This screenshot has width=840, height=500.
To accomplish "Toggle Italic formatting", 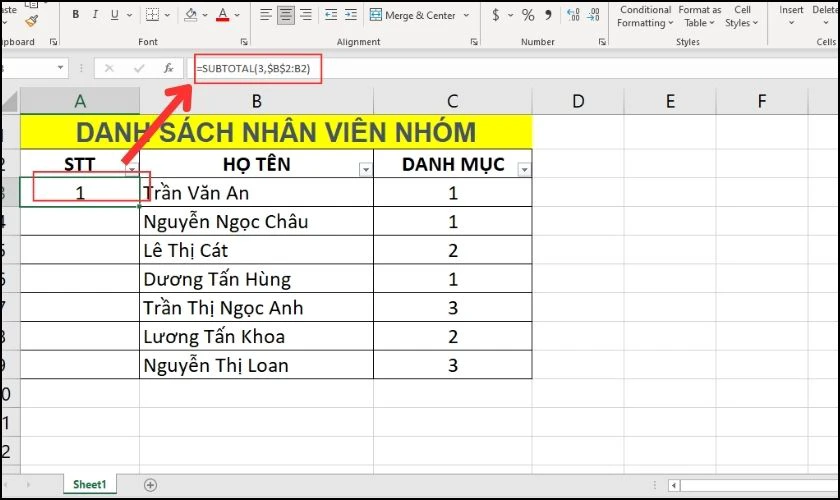I will coord(95,14).
